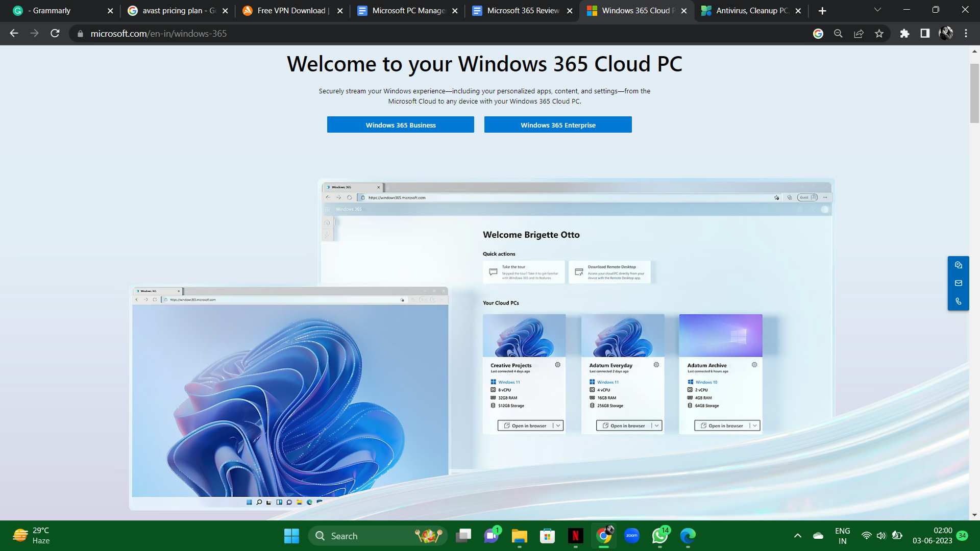This screenshot has height=551, width=980.
Task: Open the Chrome three-dot menu
Action: pos(965,33)
